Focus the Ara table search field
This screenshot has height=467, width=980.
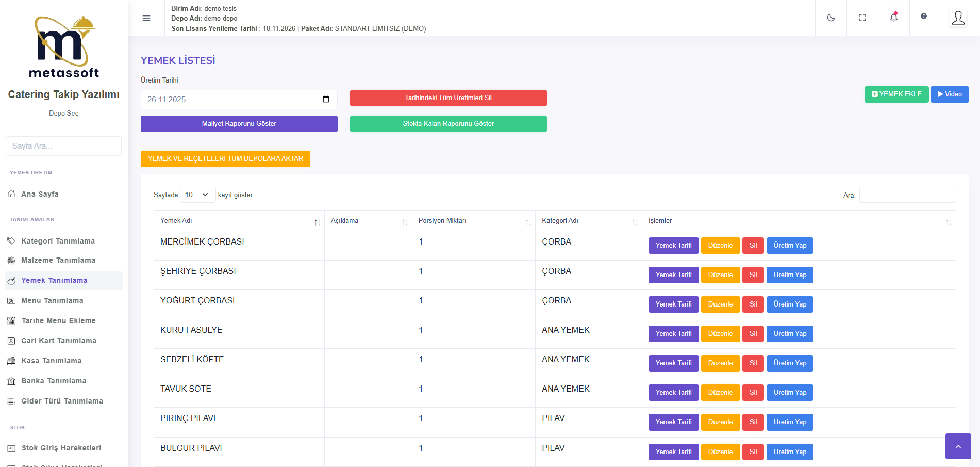[907, 195]
